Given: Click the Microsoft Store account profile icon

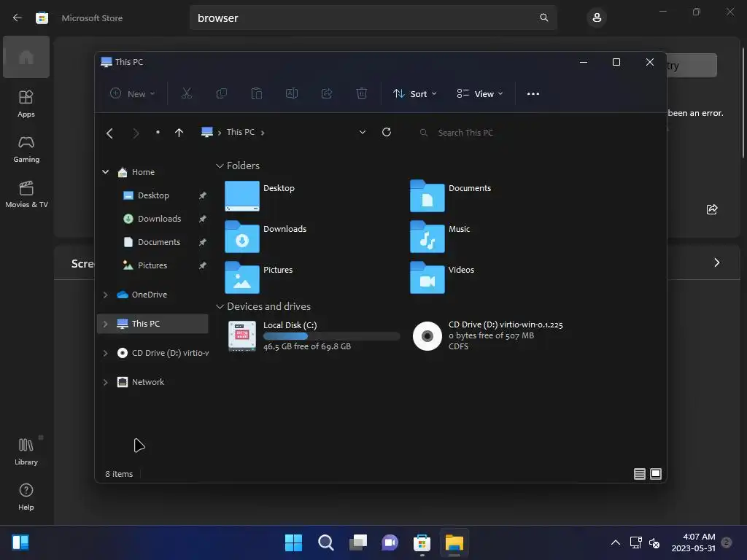Looking at the screenshot, I should tap(597, 17).
